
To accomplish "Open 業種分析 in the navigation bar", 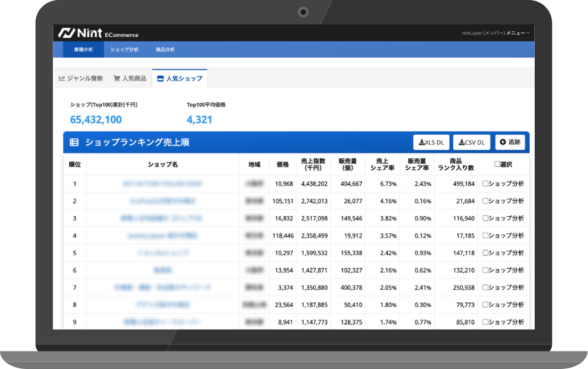I will [x=83, y=50].
